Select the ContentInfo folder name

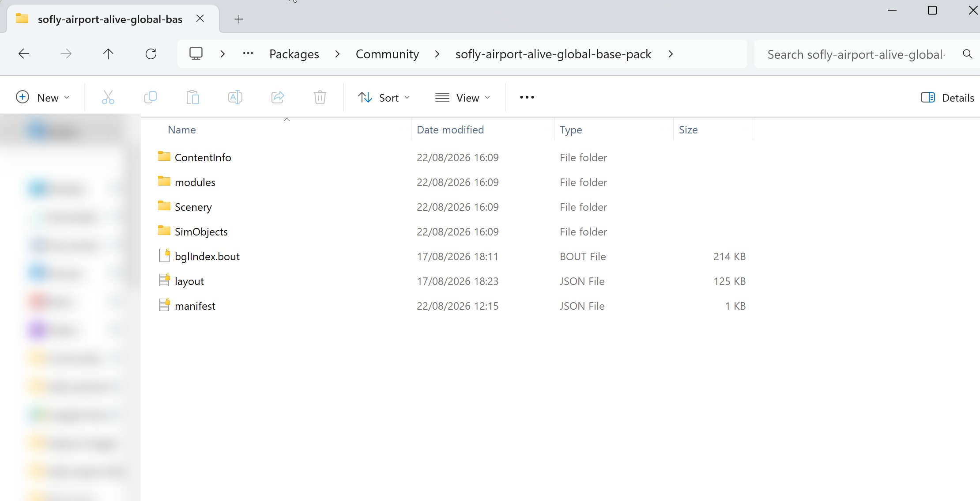click(x=203, y=158)
